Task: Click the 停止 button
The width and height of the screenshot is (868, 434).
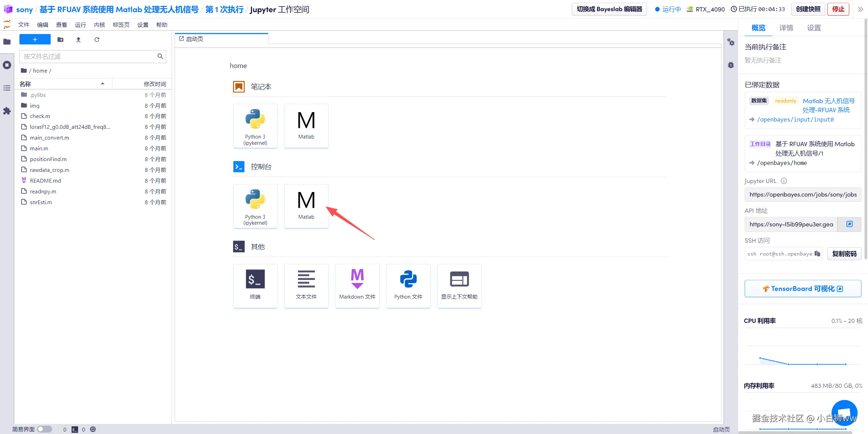Action: click(x=838, y=9)
